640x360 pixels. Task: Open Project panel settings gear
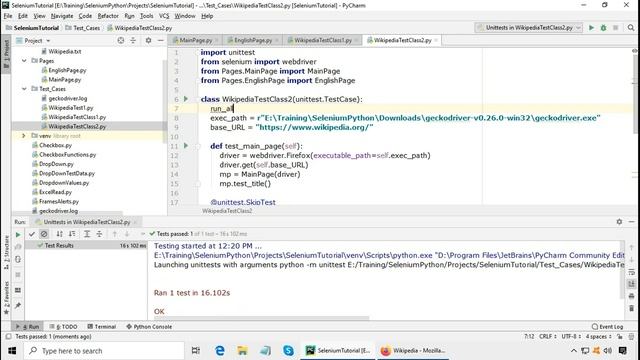point(148,40)
